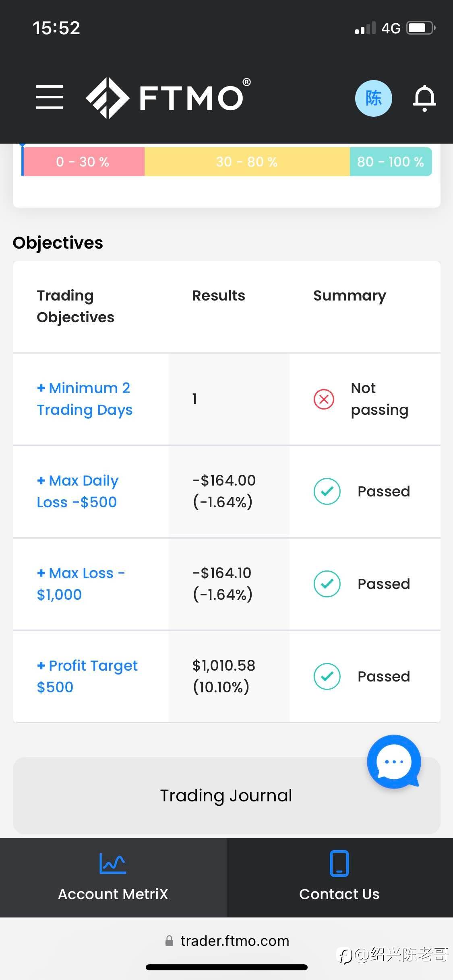The width and height of the screenshot is (453, 980).
Task: Open the live chat bubble
Action: pyautogui.click(x=393, y=762)
